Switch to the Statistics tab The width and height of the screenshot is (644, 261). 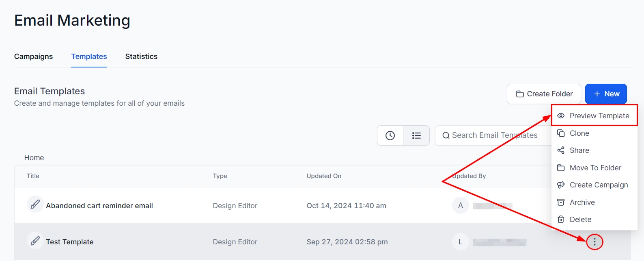141,57
